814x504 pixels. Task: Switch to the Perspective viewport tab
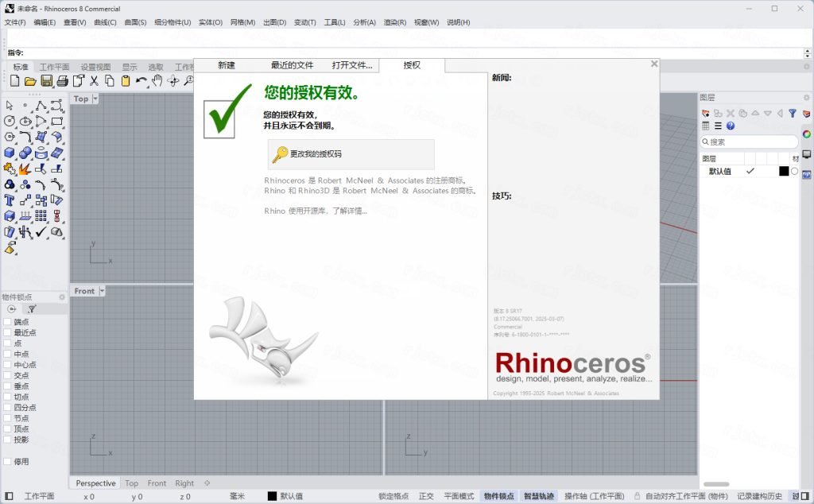(x=95, y=483)
